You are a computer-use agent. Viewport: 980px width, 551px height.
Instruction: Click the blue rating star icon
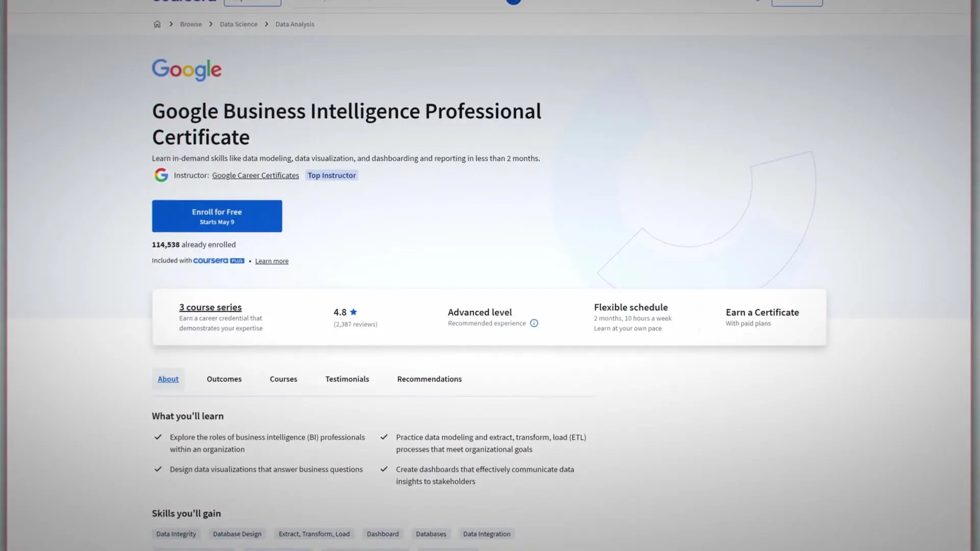(x=353, y=312)
